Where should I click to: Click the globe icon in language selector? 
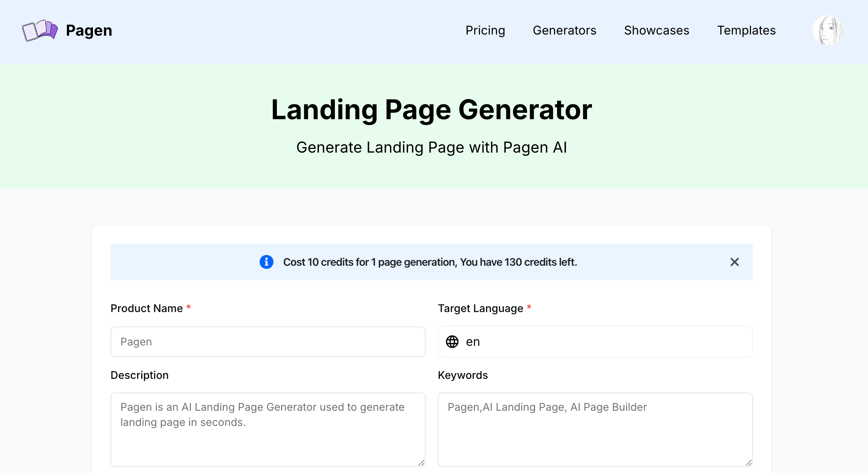(452, 342)
